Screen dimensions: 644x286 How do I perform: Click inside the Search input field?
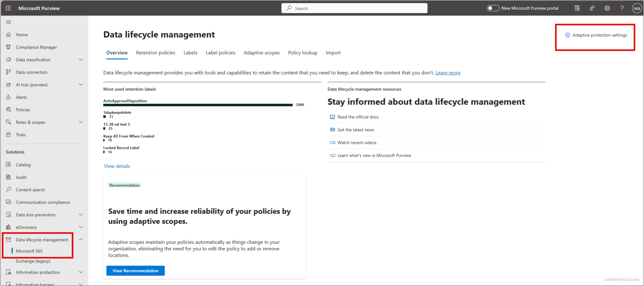coord(354,8)
